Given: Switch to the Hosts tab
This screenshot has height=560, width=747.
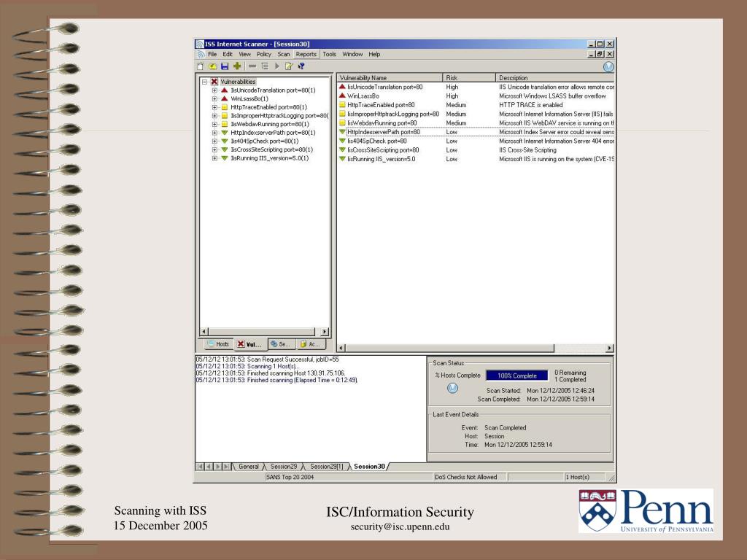Looking at the screenshot, I should [x=219, y=344].
